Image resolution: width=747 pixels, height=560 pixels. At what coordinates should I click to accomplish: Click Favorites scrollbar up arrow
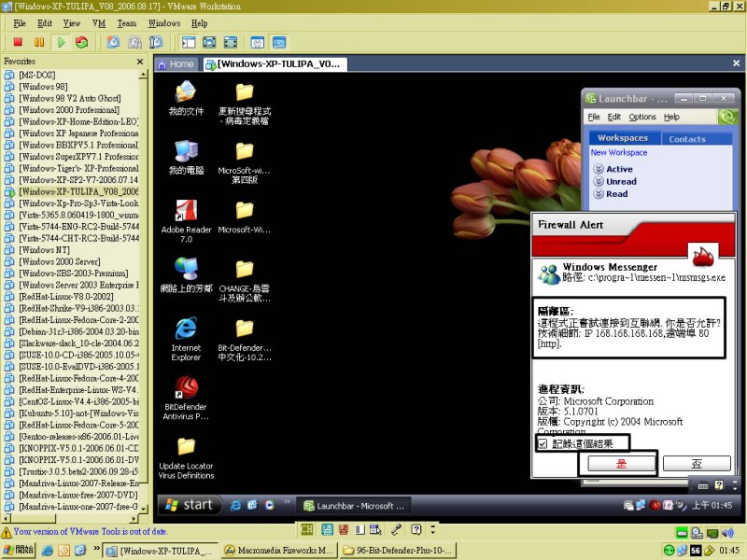point(143,76)
